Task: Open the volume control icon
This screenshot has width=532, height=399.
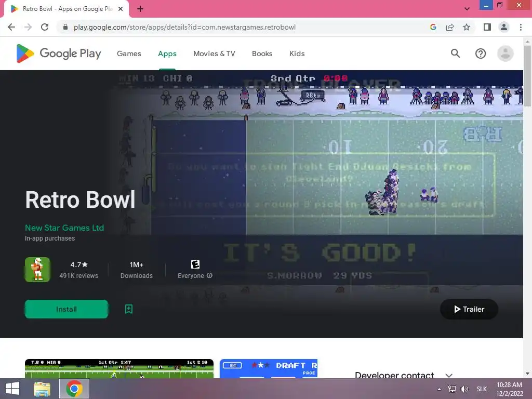Action: (464, 389)
